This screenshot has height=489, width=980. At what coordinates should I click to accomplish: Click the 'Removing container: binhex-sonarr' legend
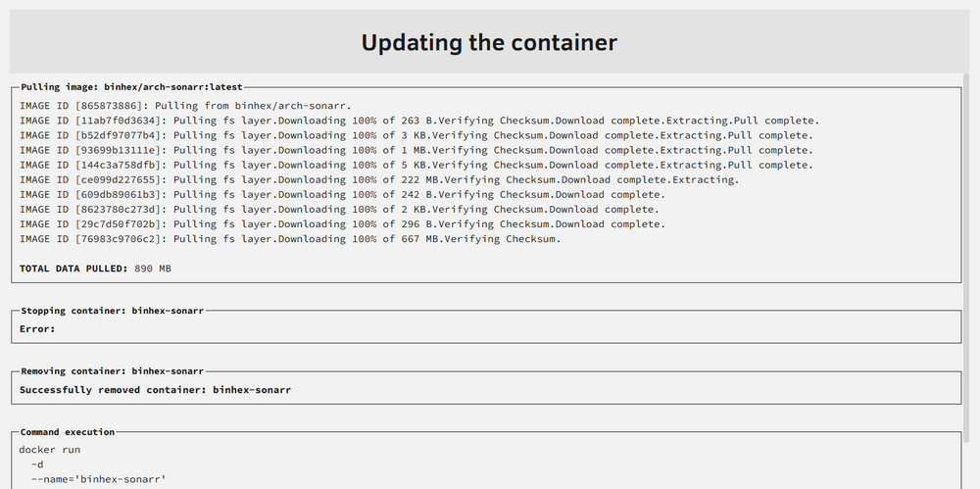pyautogui.click(x=113, y=371)
